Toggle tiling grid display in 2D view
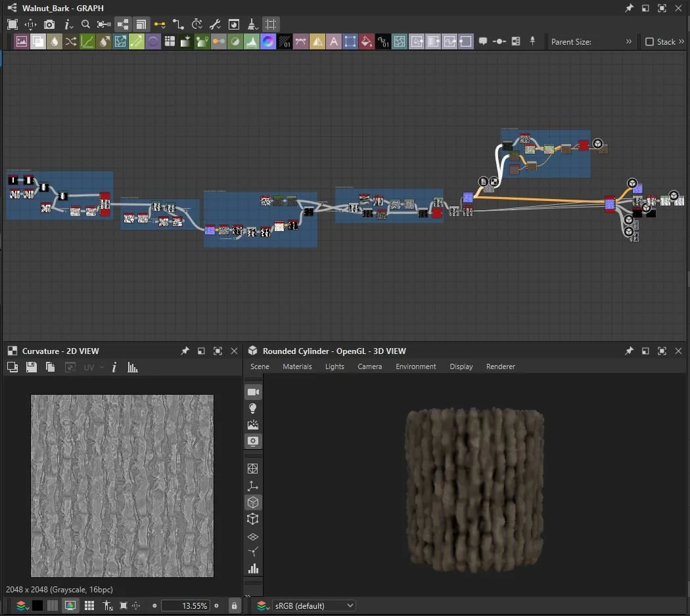The width and height of the screenshot is (690, 616). pos(89,605)
